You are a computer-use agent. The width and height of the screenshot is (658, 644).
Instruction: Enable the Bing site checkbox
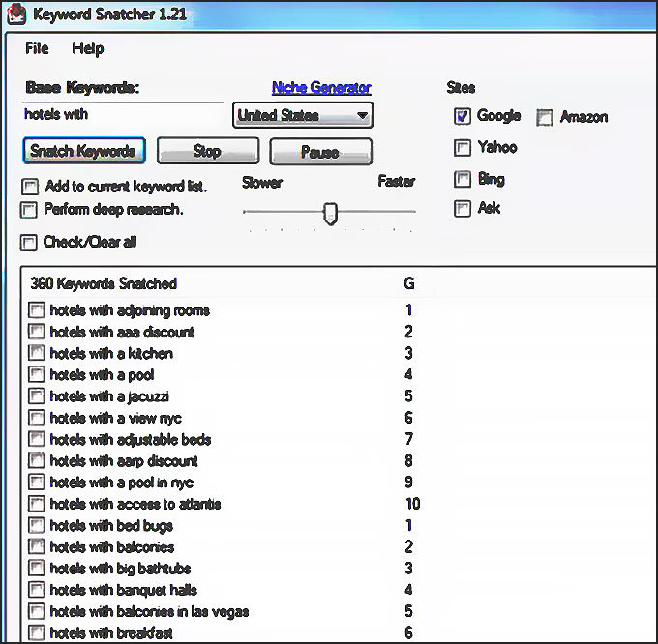tap(462, 179)
